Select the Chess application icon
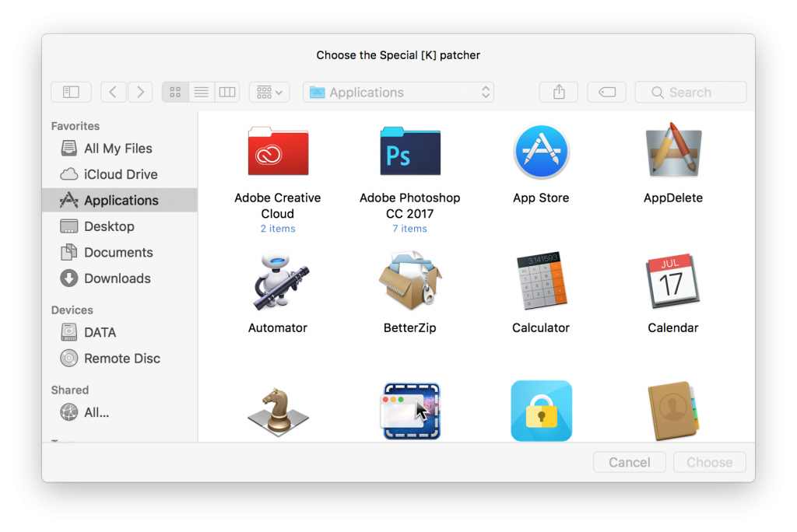 278,411
